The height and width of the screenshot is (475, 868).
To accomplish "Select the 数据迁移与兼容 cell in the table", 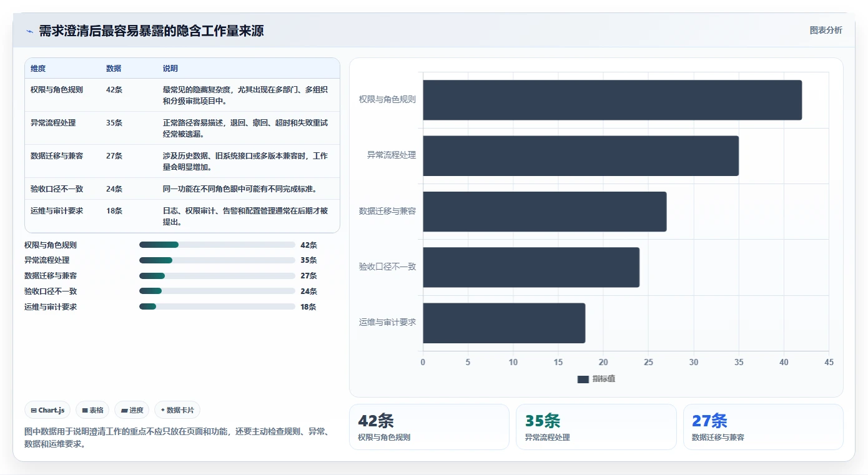I will 57,156.
